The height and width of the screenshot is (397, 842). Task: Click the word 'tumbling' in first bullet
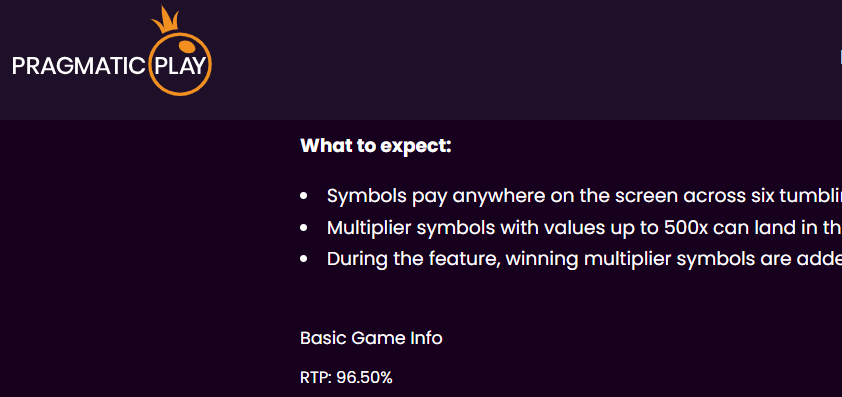tap(808, 197)
